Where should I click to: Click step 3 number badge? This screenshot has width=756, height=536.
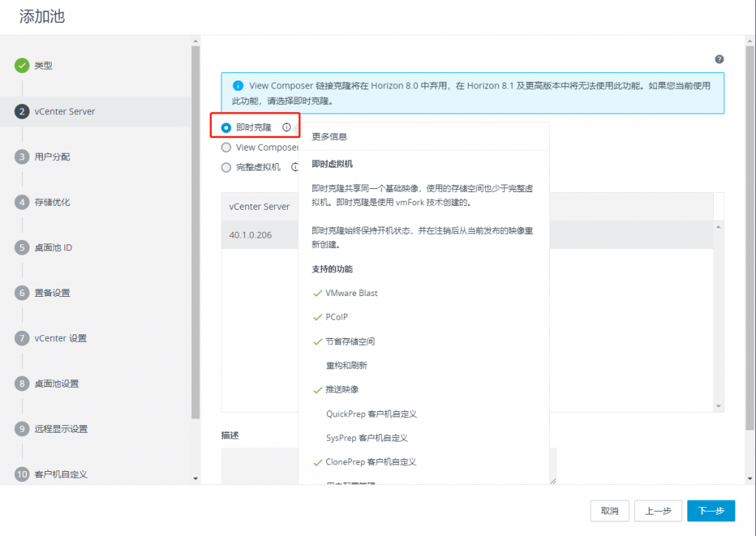21,157
